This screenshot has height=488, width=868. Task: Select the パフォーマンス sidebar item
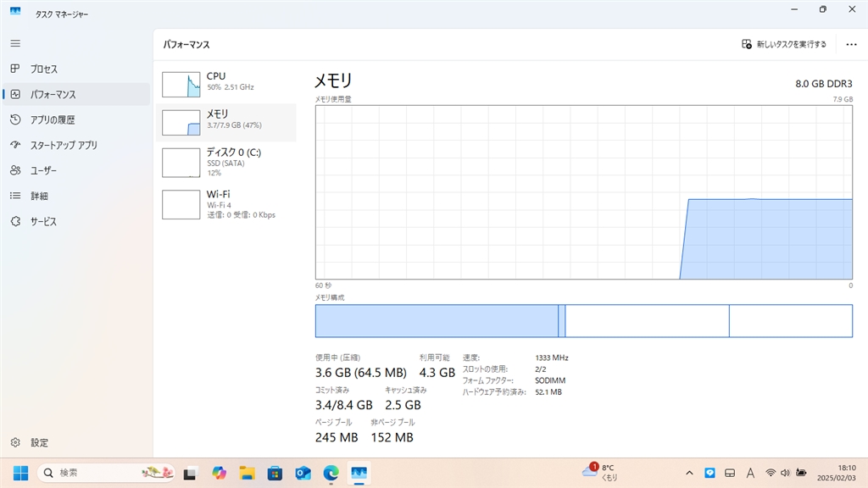pyautogui.click(x=76, y=95)
